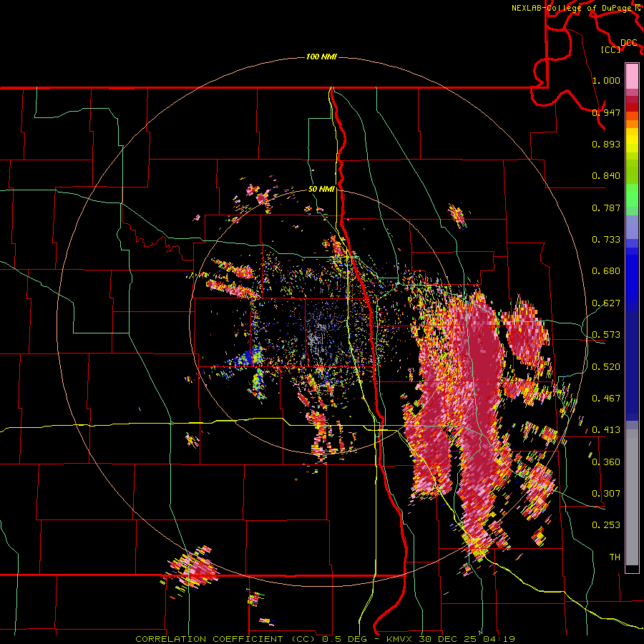Select the 0.733 scale label

[606, 239]
